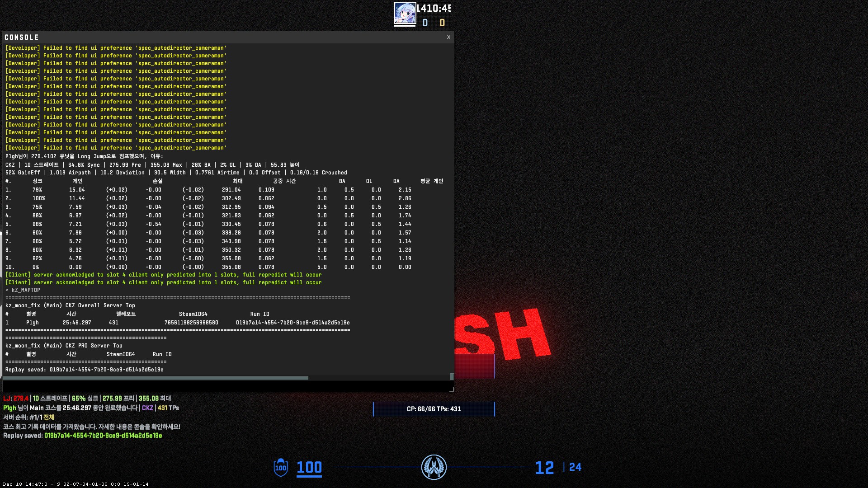Click the 'CP: 66/66 TPs: 431' checkpoint panel
Image resolution: width=868 pixels, height=488 pixels.
point(434,409)
